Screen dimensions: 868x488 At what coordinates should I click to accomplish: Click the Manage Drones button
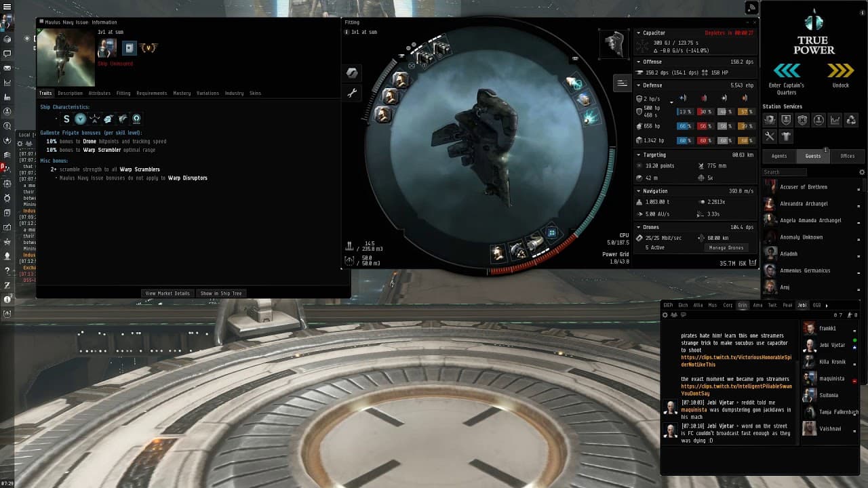(x=726, y=248)
